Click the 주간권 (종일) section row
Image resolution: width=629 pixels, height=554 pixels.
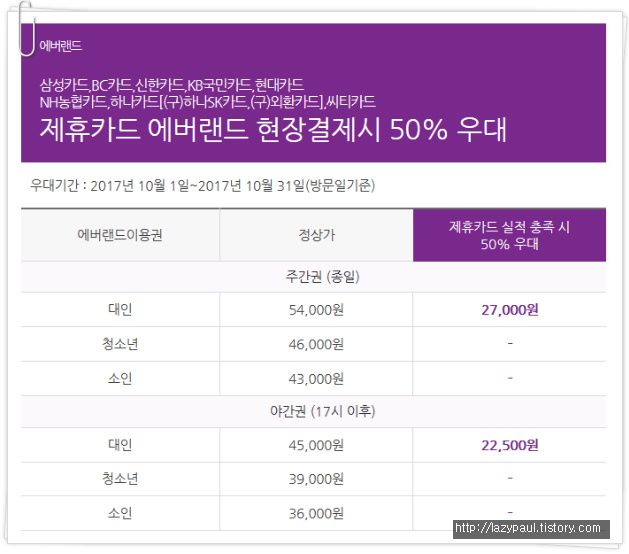pyautogui.click(x=314, y=277)
